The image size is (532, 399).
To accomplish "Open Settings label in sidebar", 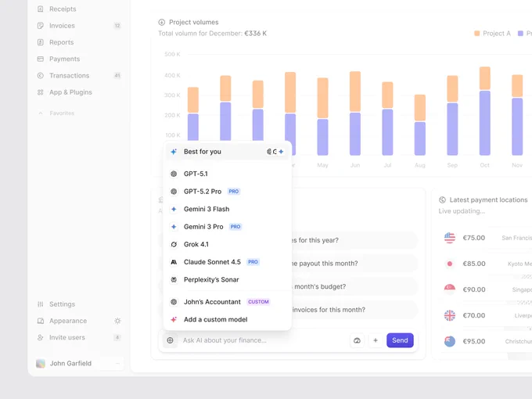I will (x=62, y=304).
